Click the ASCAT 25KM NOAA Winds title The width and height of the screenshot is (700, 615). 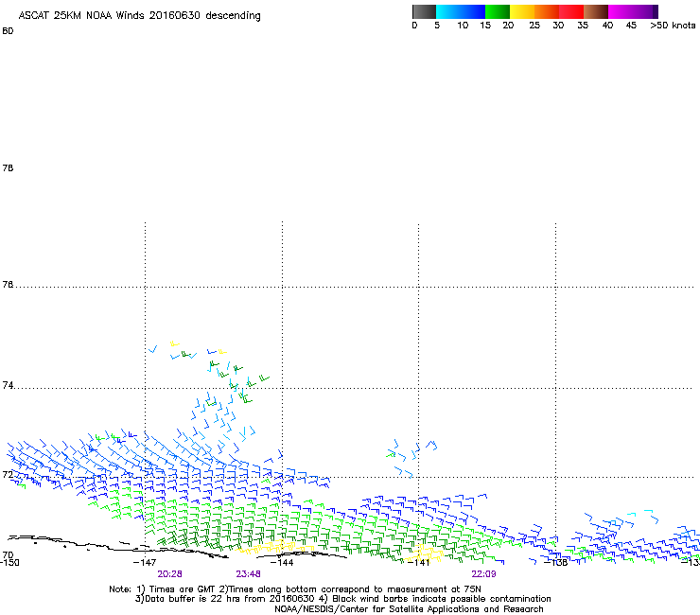point(139,16)
